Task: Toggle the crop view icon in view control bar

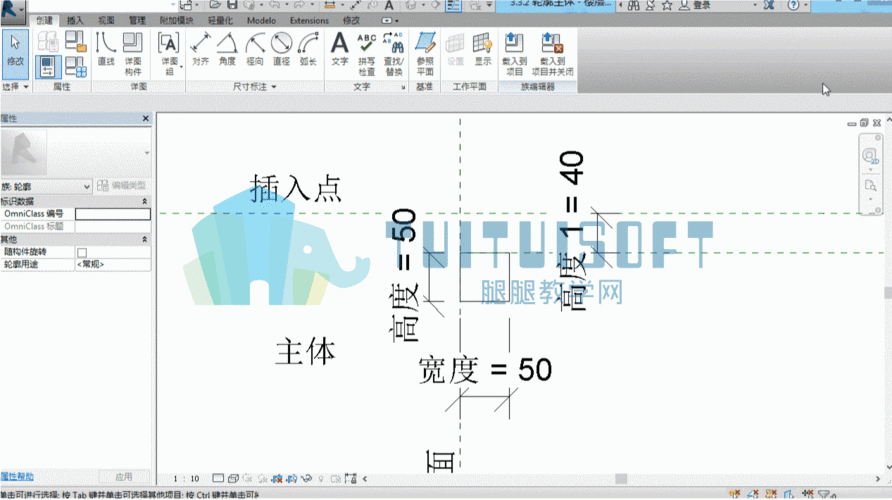Action: (x=277, y=478)
